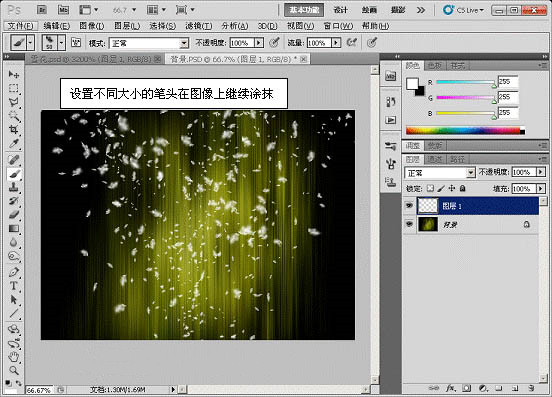The image size is (552, 397).
Task: Select the Horizontal Type tool
Action: pyautogui.click(x=14, y=286)
